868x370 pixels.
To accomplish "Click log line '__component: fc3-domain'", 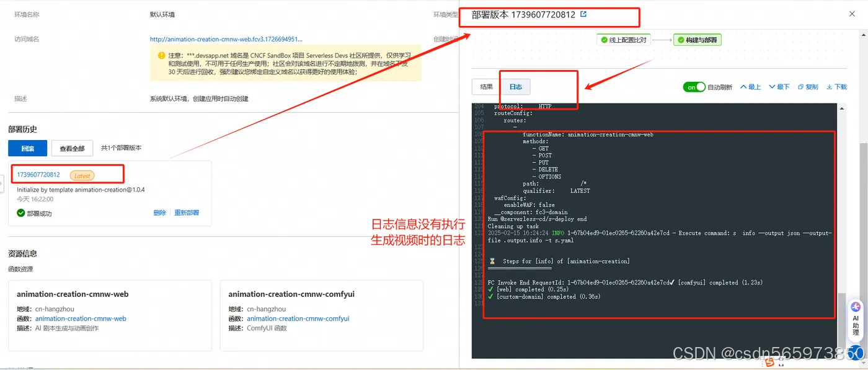I will [531, 212].
